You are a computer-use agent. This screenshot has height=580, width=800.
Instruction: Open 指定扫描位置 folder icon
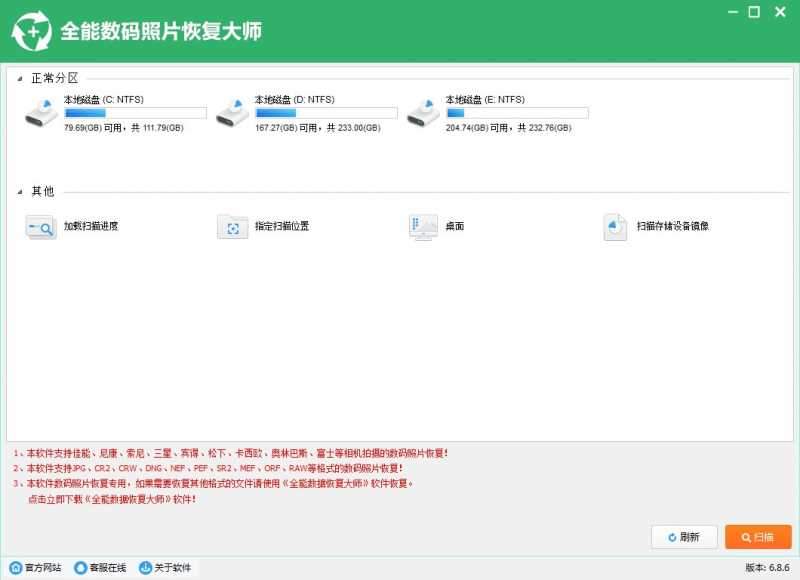coord(232,227)
